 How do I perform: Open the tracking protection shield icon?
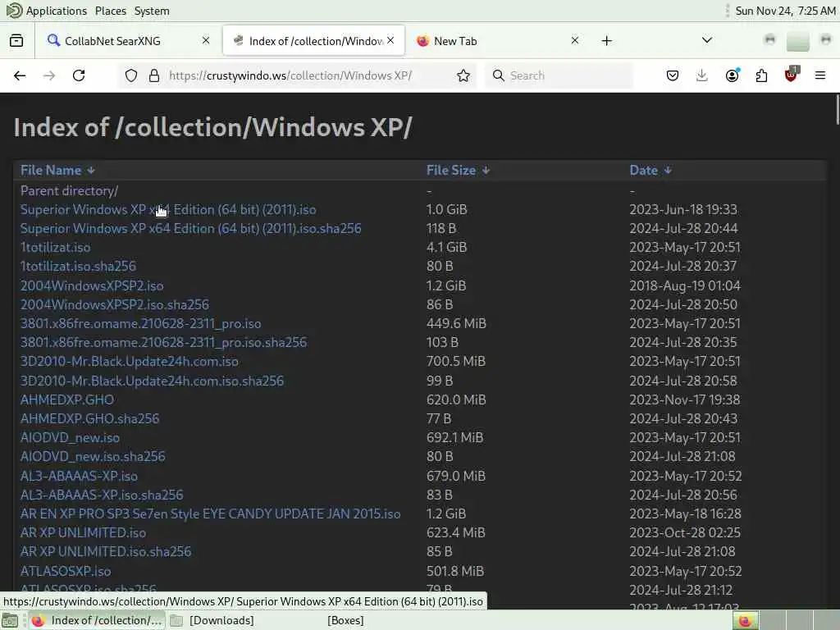[x=131, y=75]
